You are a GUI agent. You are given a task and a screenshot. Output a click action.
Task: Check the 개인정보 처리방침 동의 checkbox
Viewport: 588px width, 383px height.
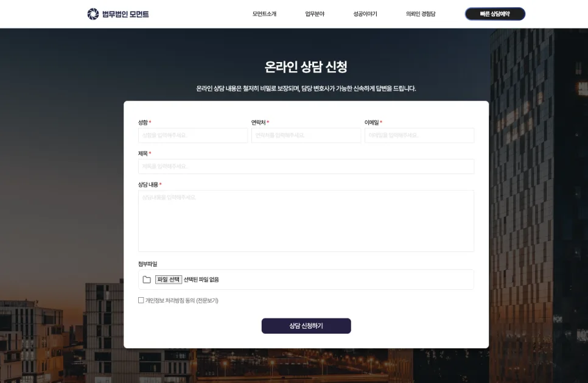coord(141,300)
